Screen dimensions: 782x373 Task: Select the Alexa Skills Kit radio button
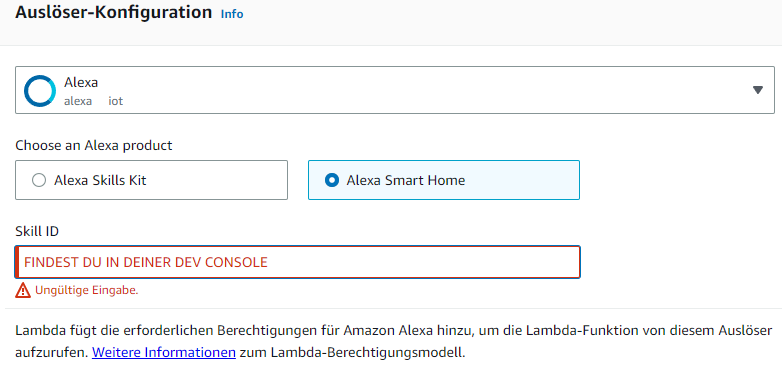point(39,180)
